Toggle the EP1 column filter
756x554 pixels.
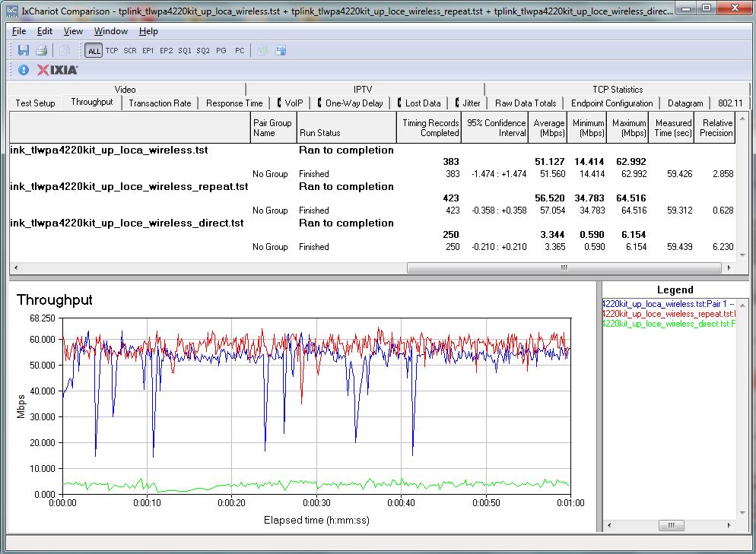(x=148, y=51)
